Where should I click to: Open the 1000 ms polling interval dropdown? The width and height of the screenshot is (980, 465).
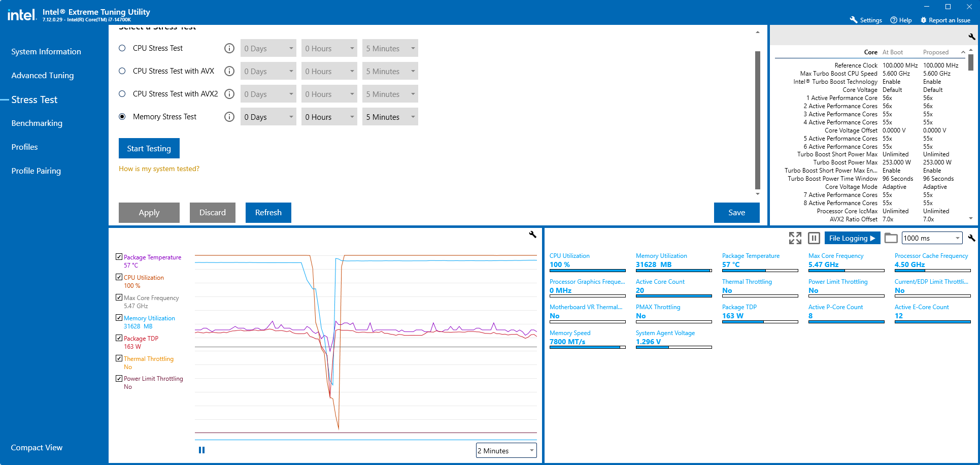pos(932,238)
